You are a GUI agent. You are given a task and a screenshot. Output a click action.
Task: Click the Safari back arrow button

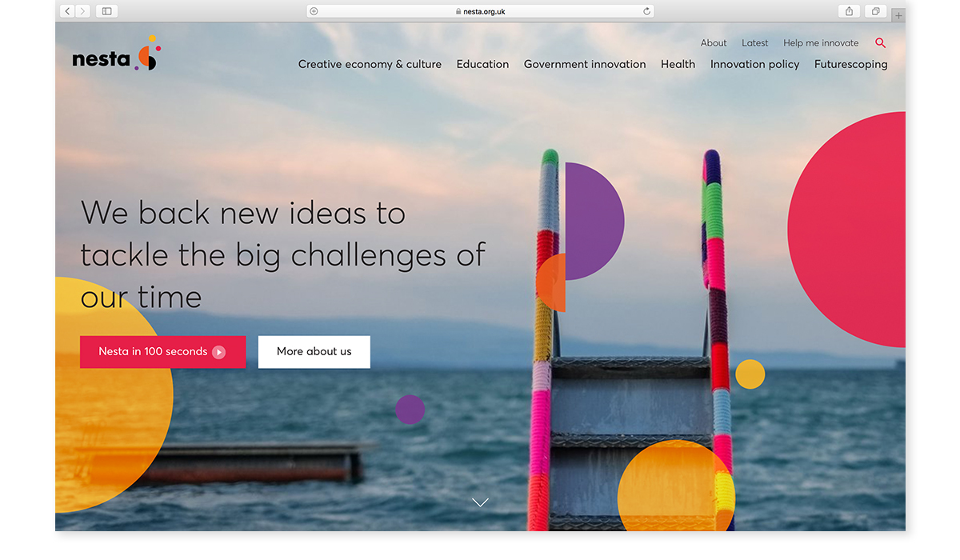(x=67, y=11)
